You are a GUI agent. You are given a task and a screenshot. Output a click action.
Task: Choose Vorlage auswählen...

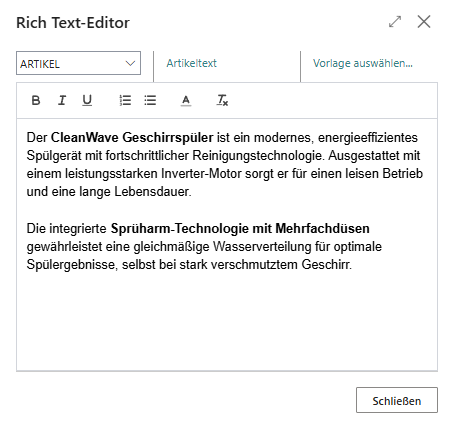click(x=363, y=63)
